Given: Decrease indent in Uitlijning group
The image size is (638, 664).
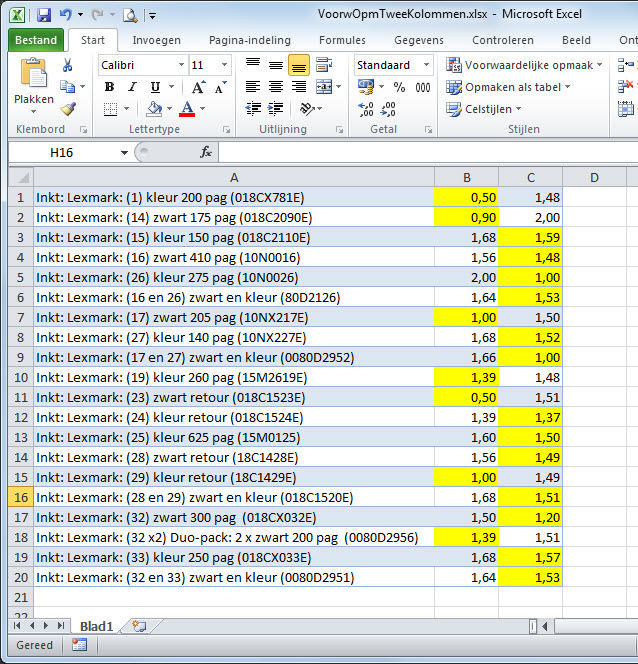Looking at the screenshot, I should tap(253, 109).
